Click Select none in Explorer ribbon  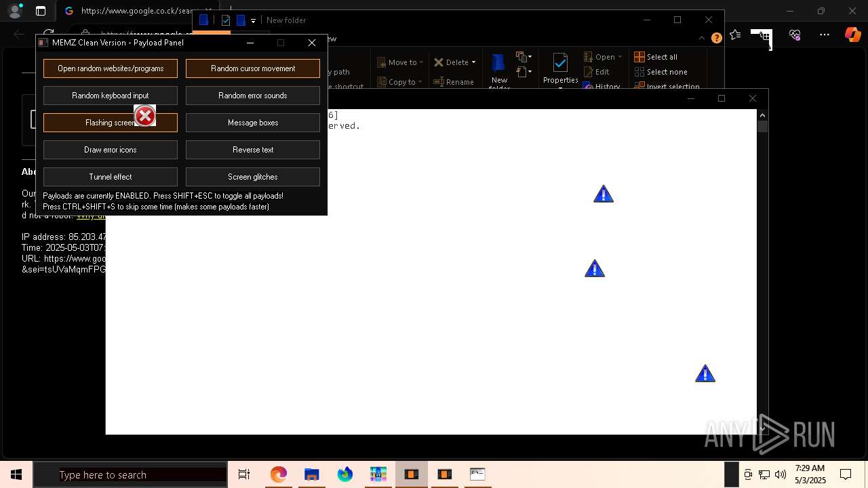(x=660, y=72)
